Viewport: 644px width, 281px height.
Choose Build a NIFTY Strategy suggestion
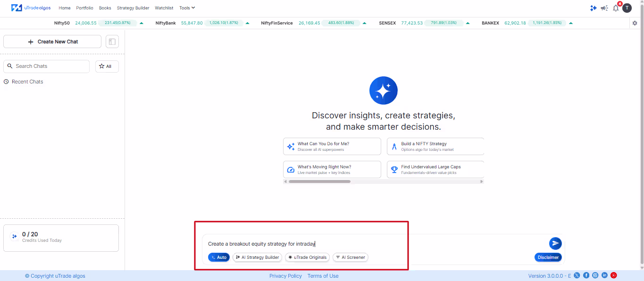[x=435, y=147]
